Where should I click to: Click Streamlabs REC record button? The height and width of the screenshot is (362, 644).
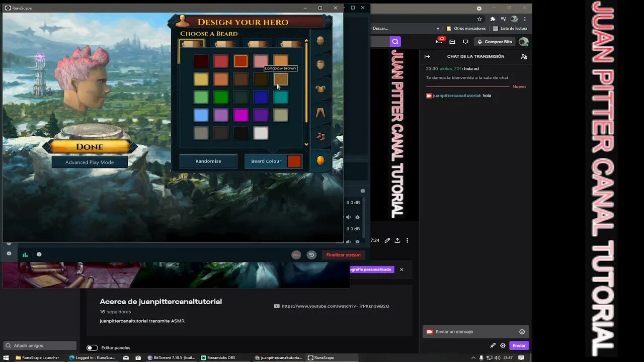[296, 255]
